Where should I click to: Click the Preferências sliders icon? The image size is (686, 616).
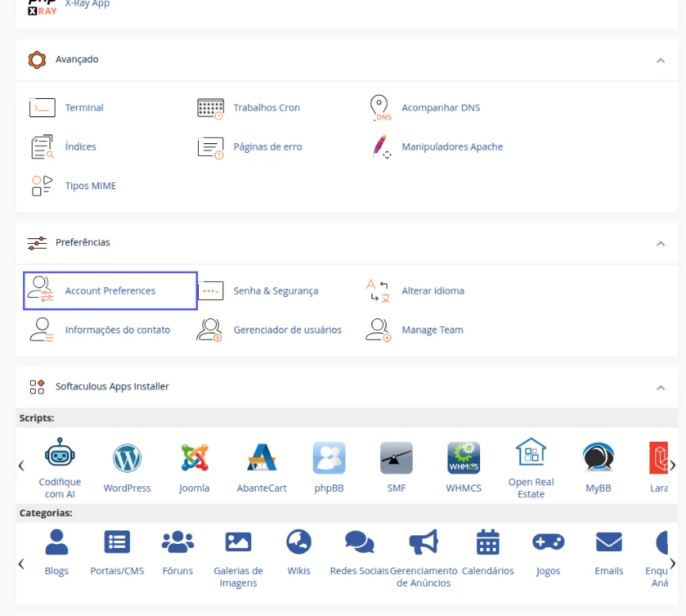(37, 243)
